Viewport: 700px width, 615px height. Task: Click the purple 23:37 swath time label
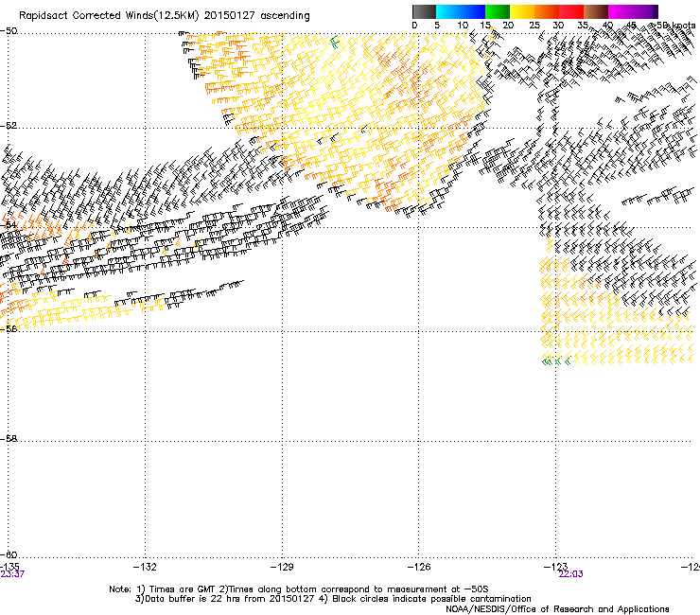(12, 574)
